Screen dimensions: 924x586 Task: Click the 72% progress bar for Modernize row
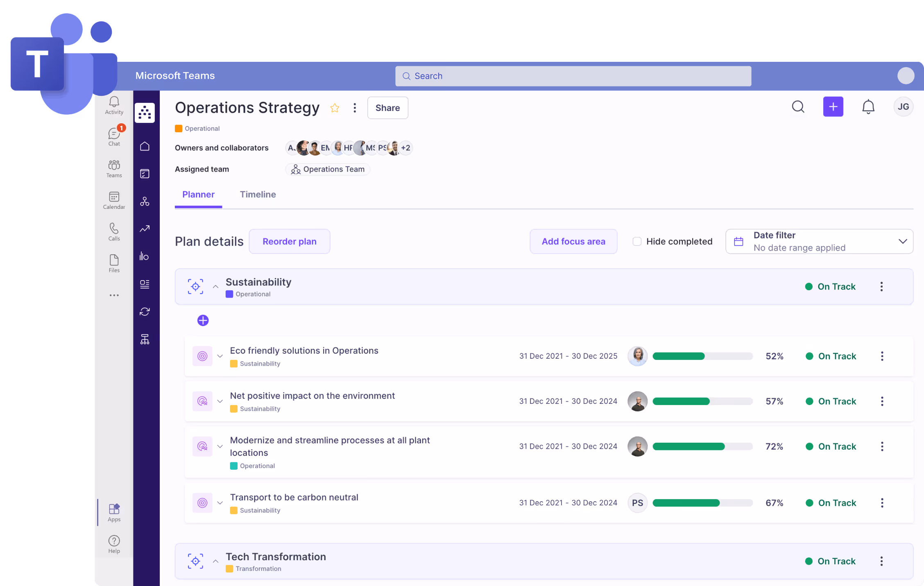point(702,446)
